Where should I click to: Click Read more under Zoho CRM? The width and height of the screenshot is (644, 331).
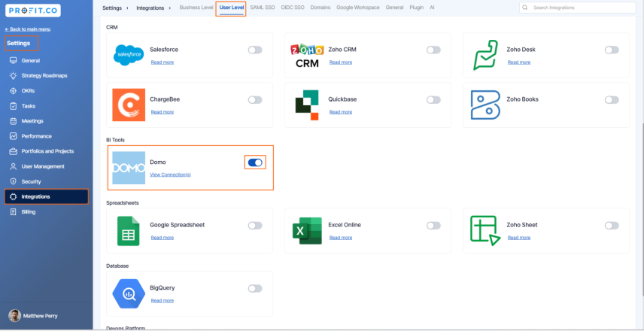coord(341,62)
